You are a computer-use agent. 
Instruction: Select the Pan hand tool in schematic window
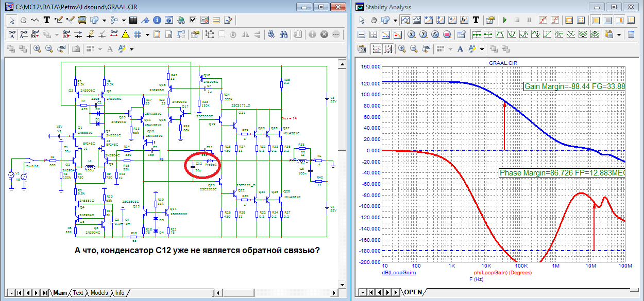pyautogui.click(x=24, y=20)
